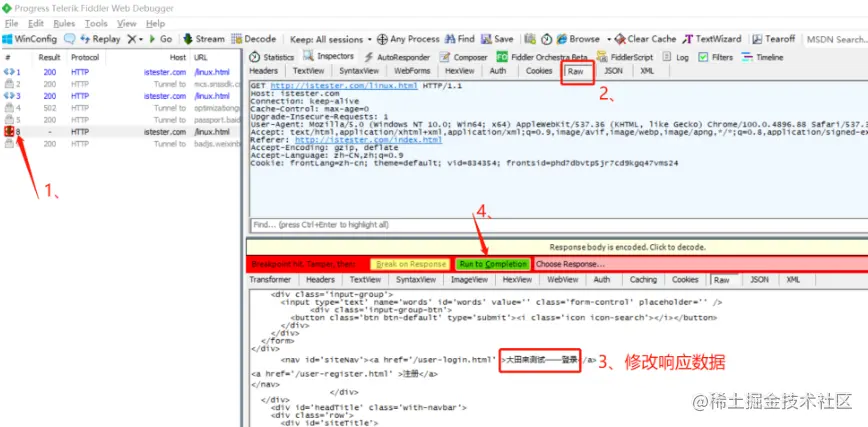Open the TextWizard tool
This screenshot has height=427, width=868.
712,39
